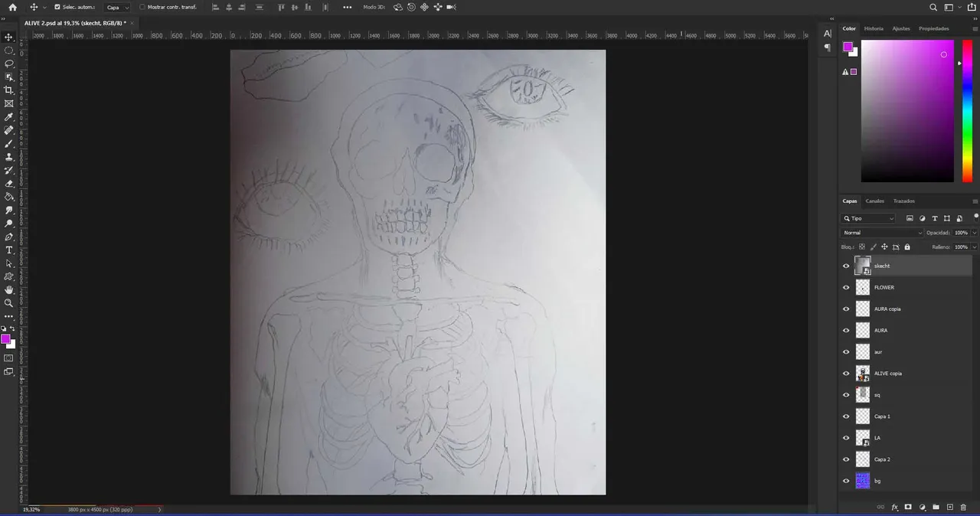980x516 pixels.
Task: Go to the Home screen icon
Action: pos(12,7)
